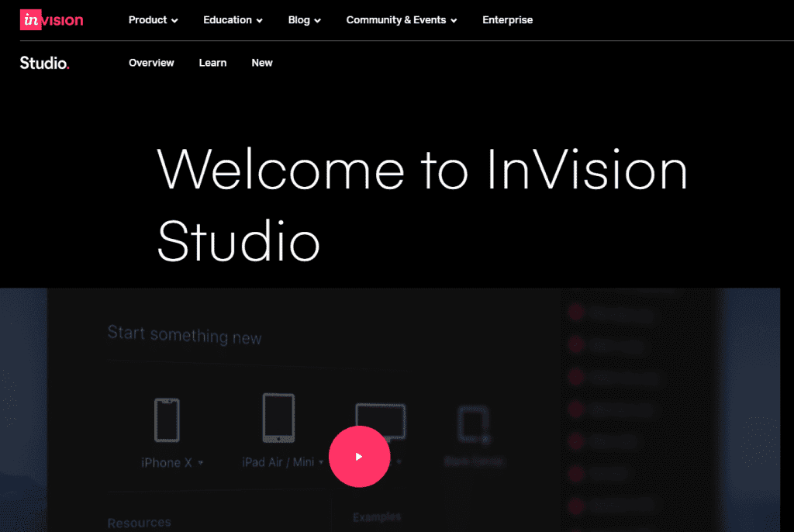Click the Welcome to InVision Studio heading
This screenshot has height=532, width=794.
[422, 206]
